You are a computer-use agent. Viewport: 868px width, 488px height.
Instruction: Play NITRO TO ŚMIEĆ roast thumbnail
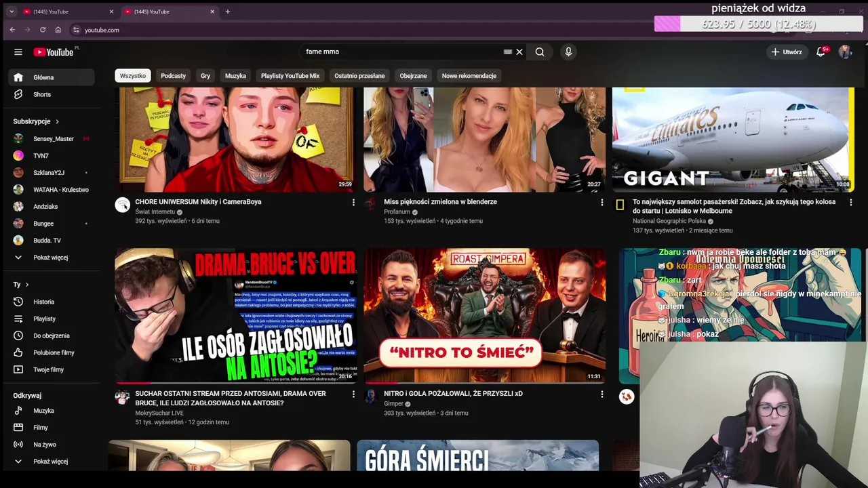tap(484, 315)
